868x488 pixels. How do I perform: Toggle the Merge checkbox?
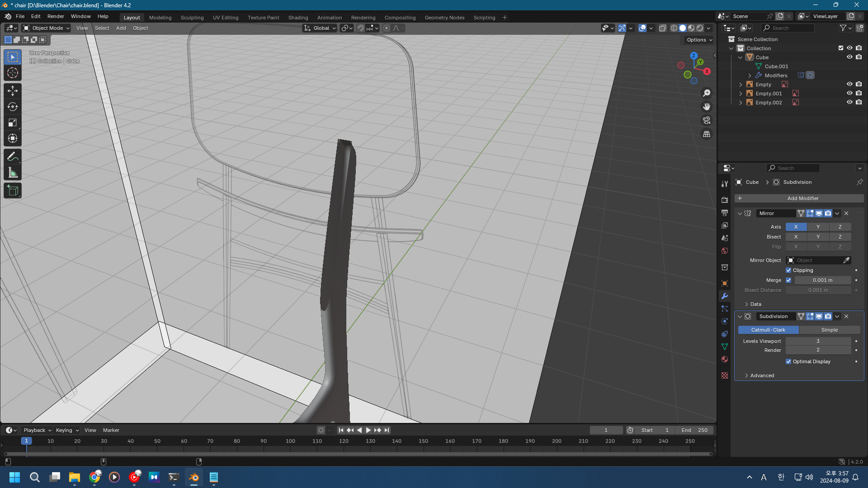(788, 280)
